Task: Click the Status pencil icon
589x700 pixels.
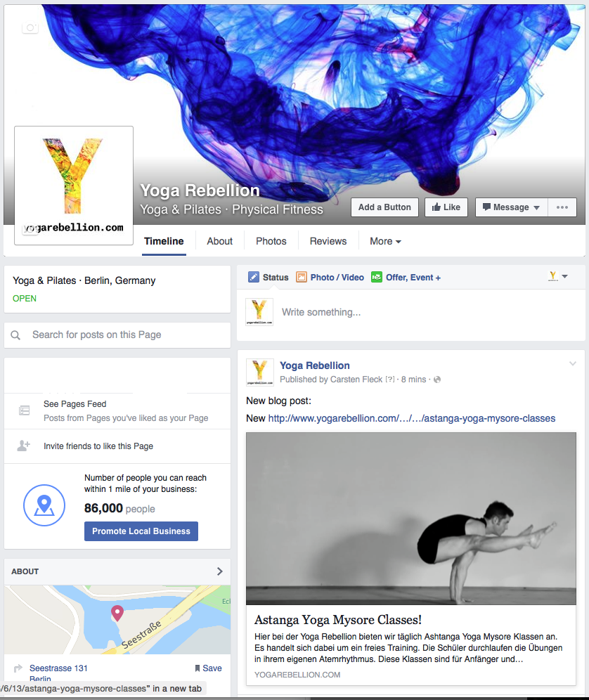Action: coord(253,277)
